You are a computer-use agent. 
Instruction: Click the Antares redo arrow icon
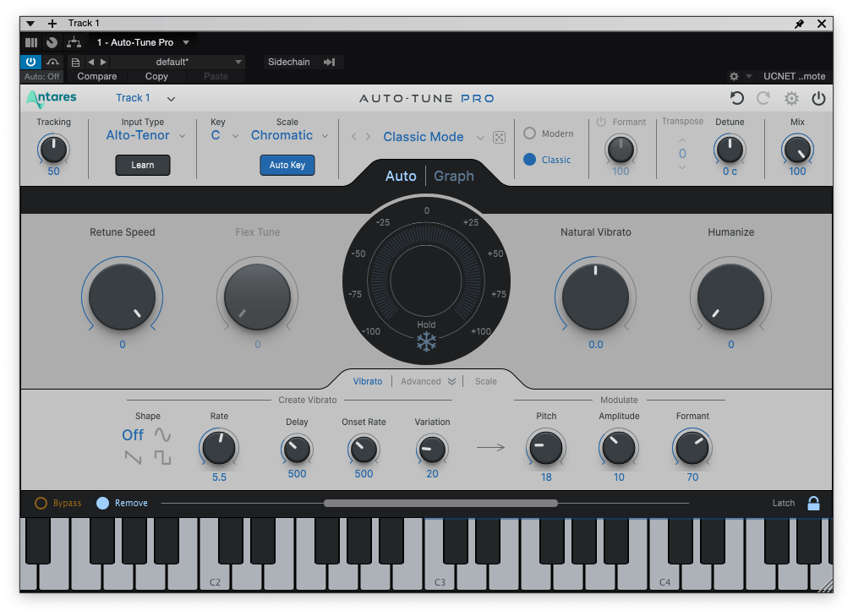pos(763,98)
